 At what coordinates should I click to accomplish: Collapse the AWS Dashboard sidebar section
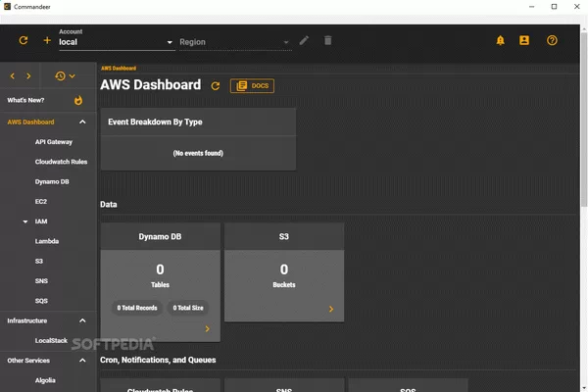coord(82,122)
